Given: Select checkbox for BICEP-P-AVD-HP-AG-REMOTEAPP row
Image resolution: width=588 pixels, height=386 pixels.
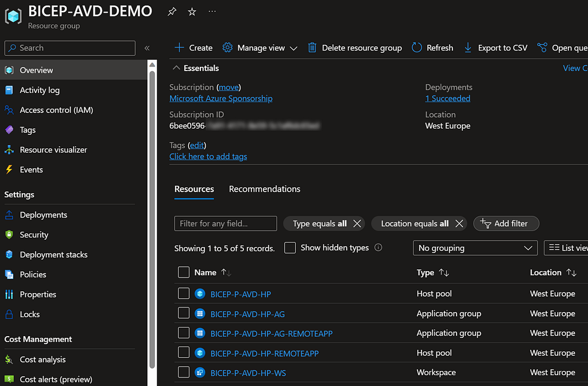Looking at the screenshot, I should (184, 333).
